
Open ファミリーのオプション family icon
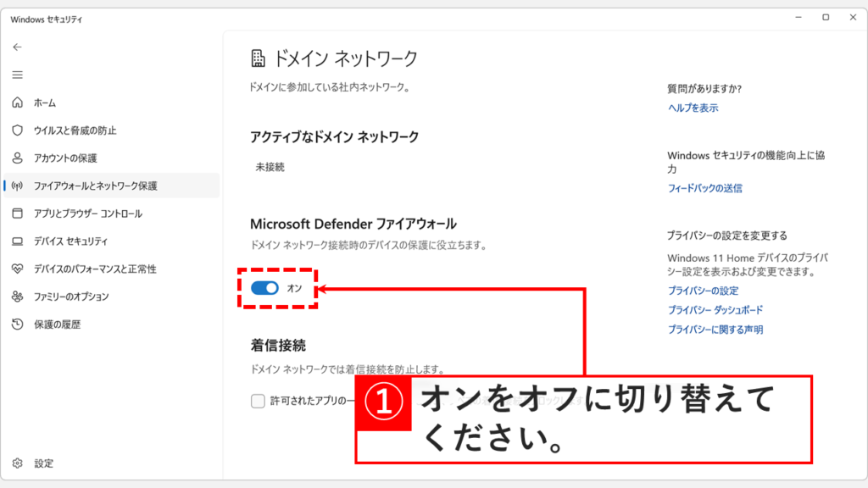click(x=16, y=297)
